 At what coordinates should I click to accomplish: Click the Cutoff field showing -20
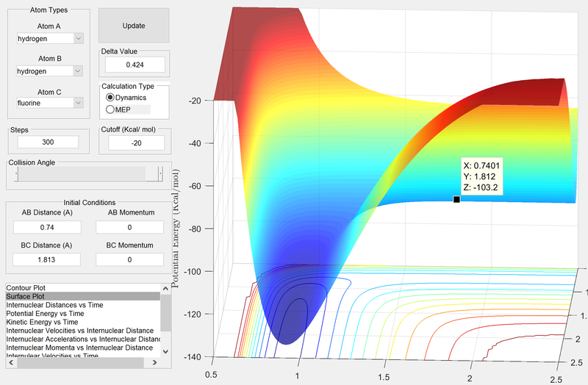[137, 143]
